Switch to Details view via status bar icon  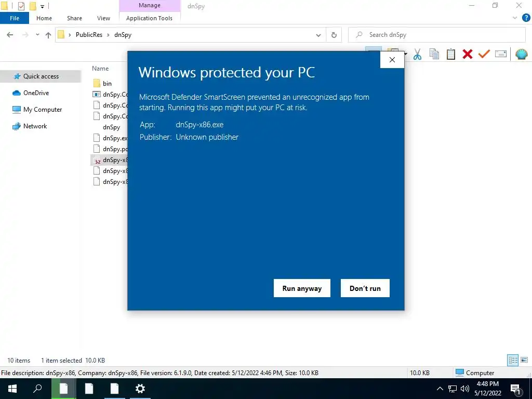pos(513,360)
